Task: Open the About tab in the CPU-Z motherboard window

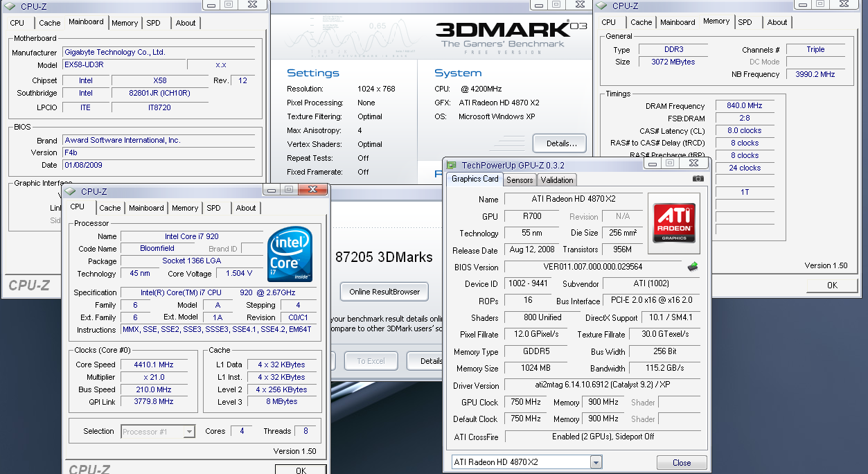Action: click(186, 23)
